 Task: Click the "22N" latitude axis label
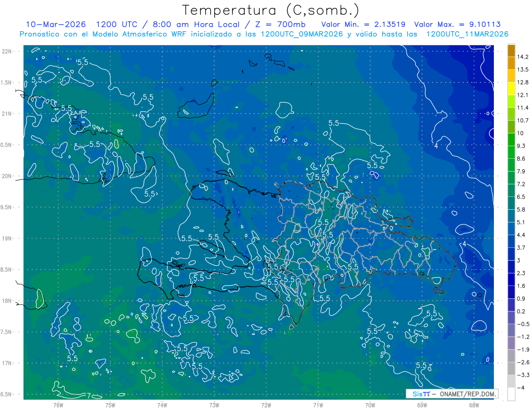(x=7, y=51)
